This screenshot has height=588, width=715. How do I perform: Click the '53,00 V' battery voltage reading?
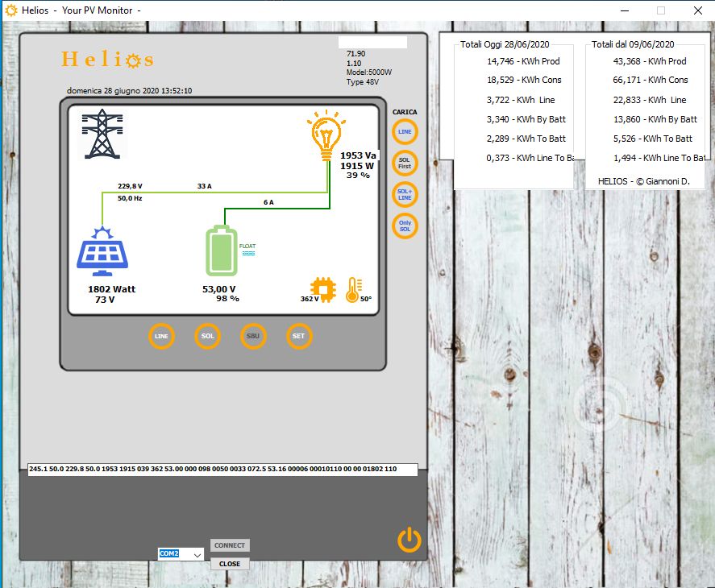(x=219, y=289)
